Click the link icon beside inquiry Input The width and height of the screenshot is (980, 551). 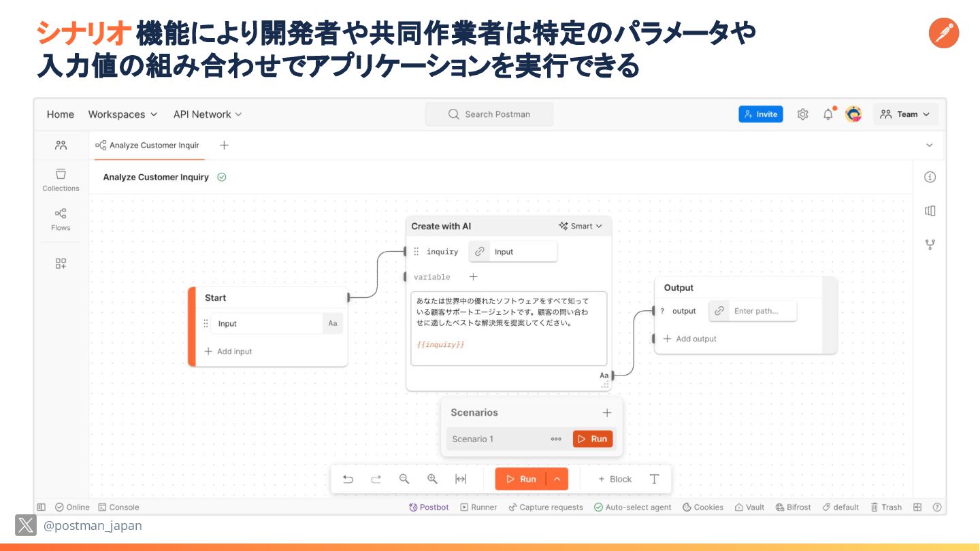point(480,252)
